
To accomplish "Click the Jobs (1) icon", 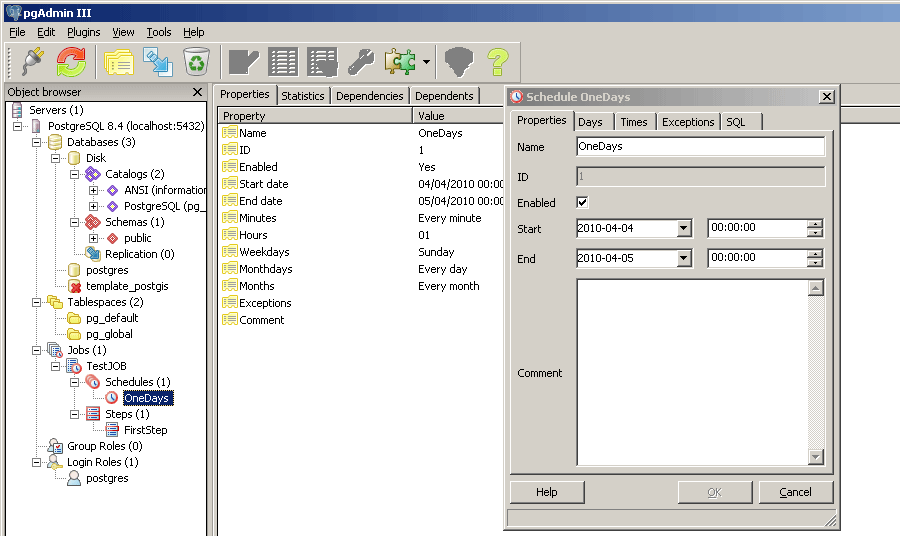I will [55, 350].
